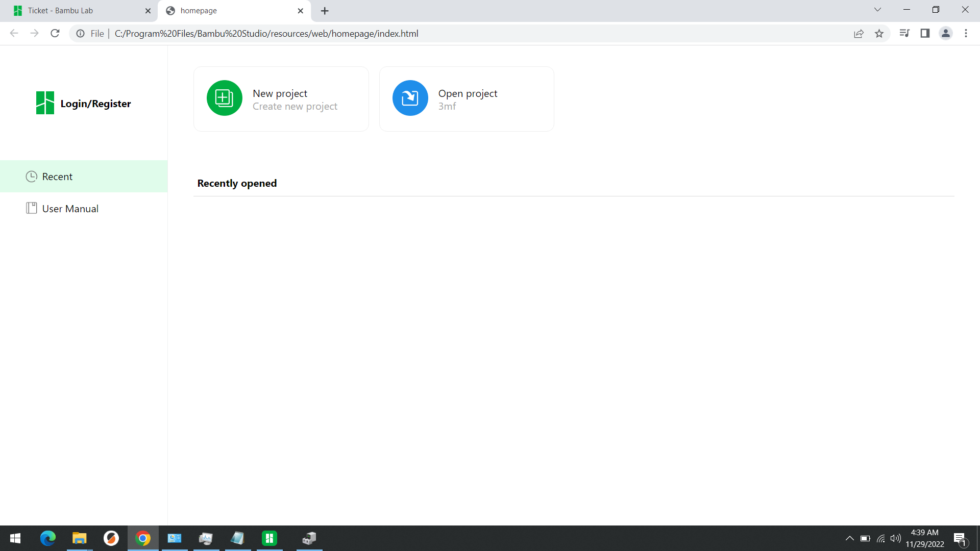Click the blue Open project icon
980x551 pixels.
410,98
